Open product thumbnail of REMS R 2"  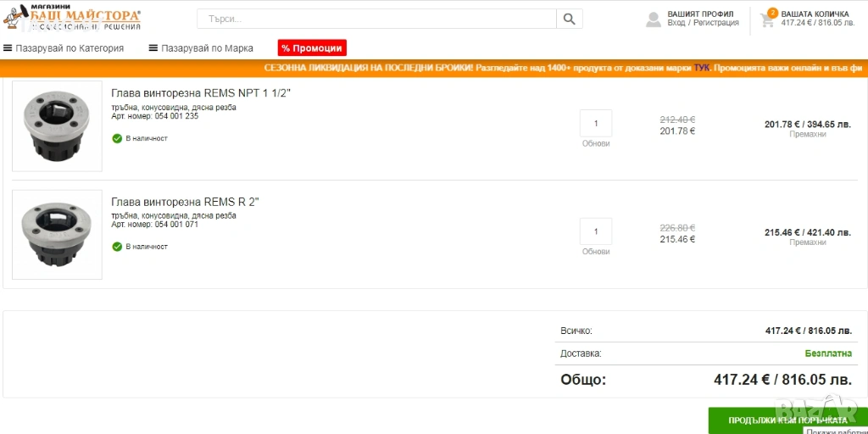tap(57, 235)
